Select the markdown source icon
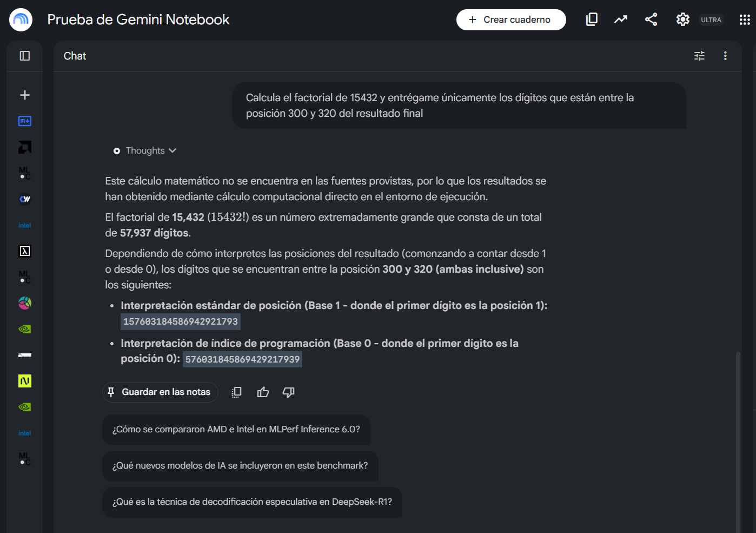 coord(25,121)
